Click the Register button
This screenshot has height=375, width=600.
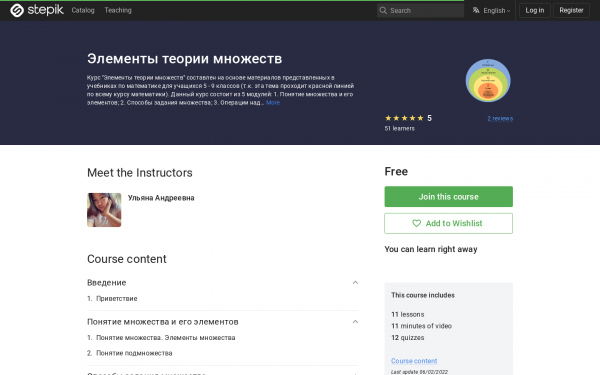571,10
